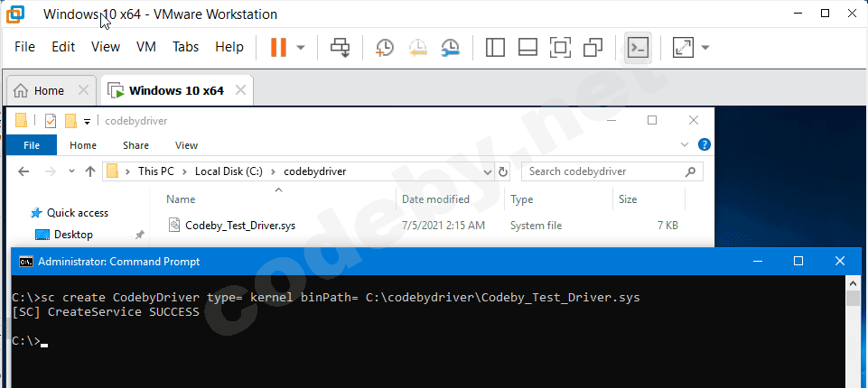Click the 7/5/2021 2:15 AM date cell

point(443,226)
